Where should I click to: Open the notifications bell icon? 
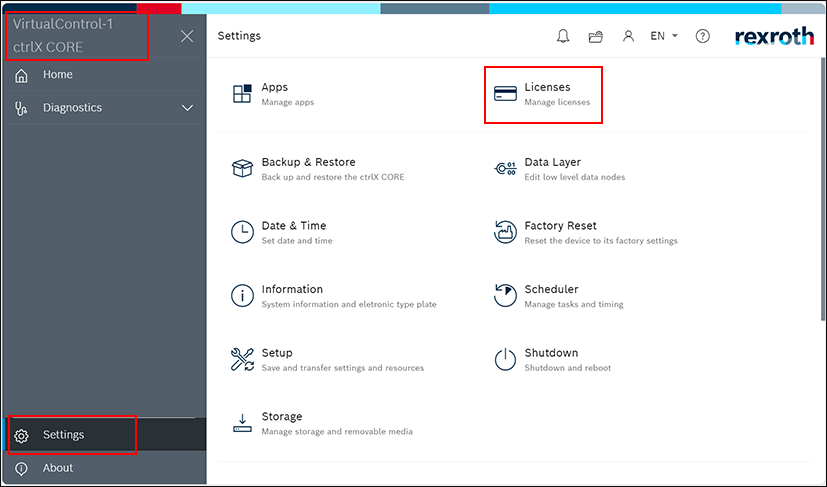click(563, 36)
